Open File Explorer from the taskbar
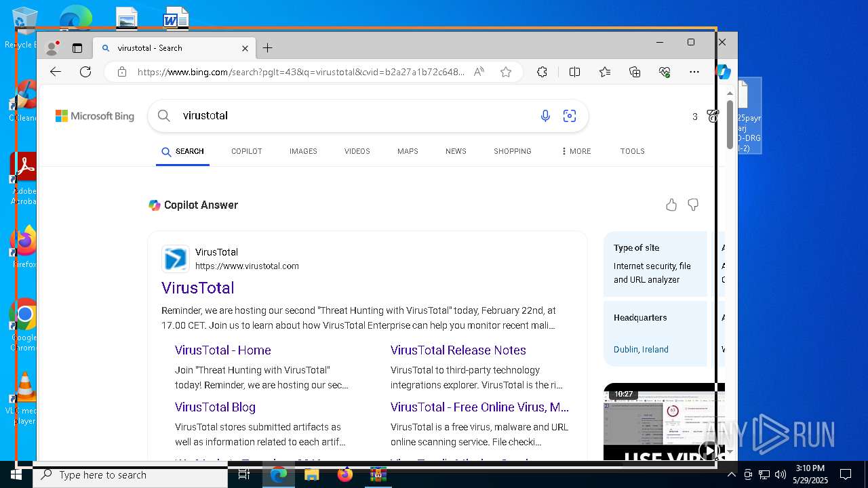The width and height of the screenshot is (868, 488). click(311, 474)
